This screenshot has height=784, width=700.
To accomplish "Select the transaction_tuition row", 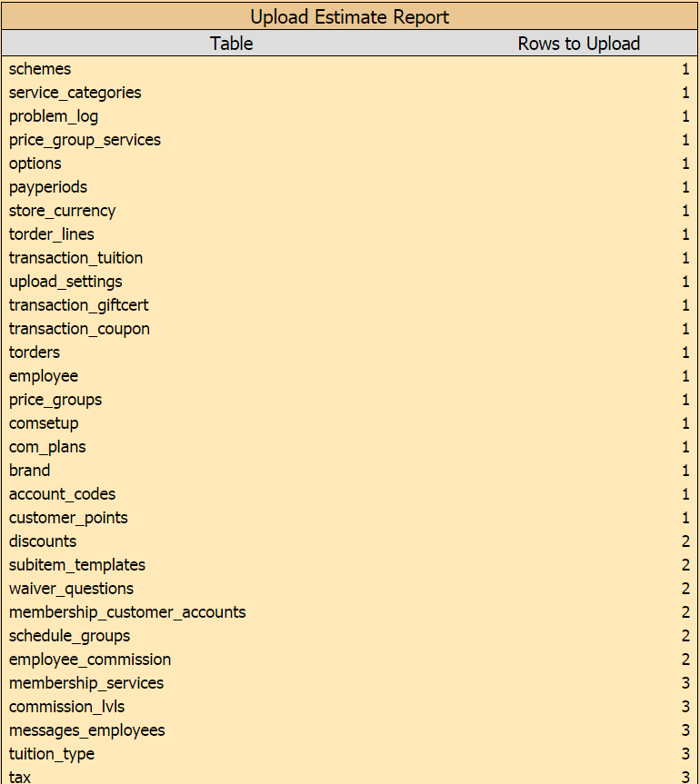I will click(x=350, y=257).
